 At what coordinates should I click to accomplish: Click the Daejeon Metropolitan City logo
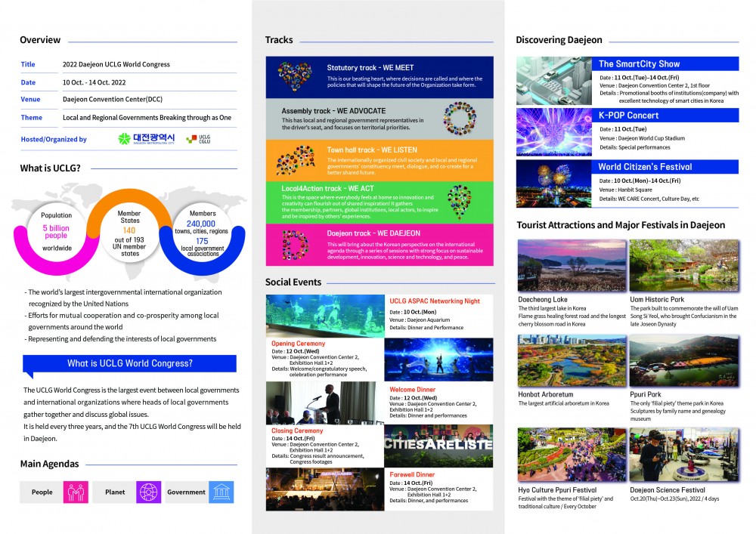tap(146, 139)
